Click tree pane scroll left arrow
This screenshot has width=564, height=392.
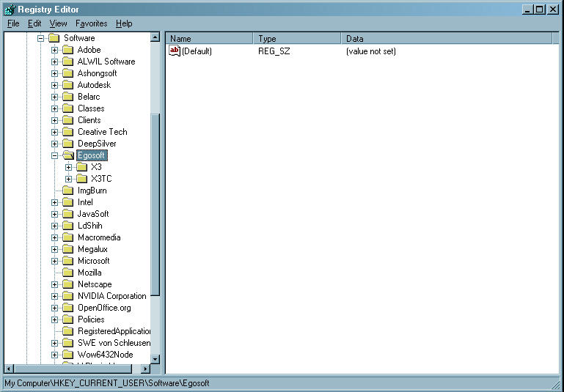[9, 369]
